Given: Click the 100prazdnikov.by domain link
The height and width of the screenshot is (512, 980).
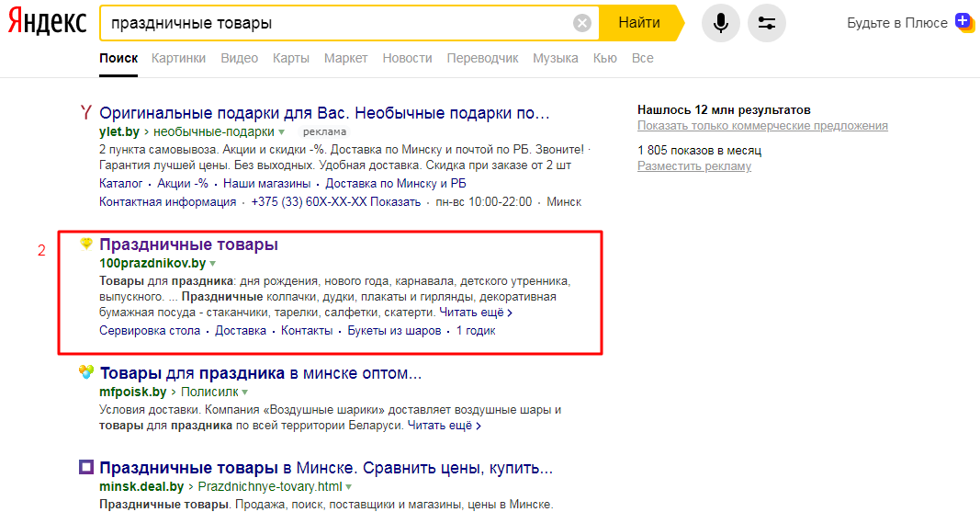Looking at the screenshot, I should point(152,263).
